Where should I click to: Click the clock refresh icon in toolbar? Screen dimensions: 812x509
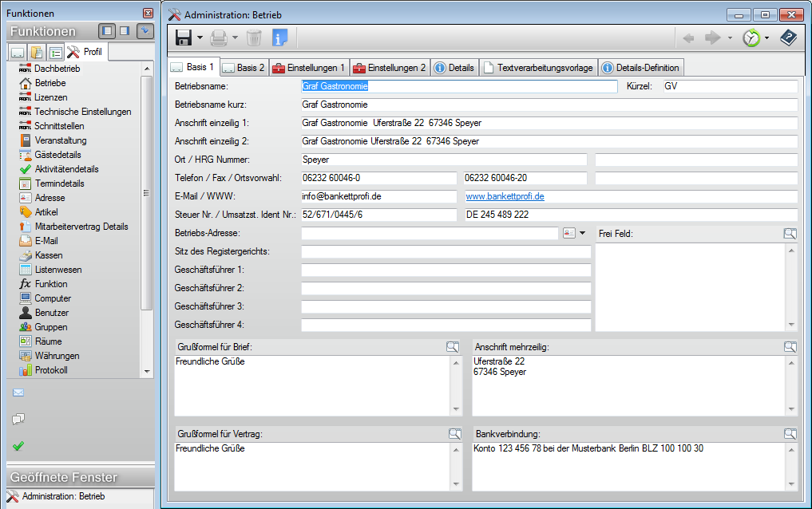(x=751, y=37)
